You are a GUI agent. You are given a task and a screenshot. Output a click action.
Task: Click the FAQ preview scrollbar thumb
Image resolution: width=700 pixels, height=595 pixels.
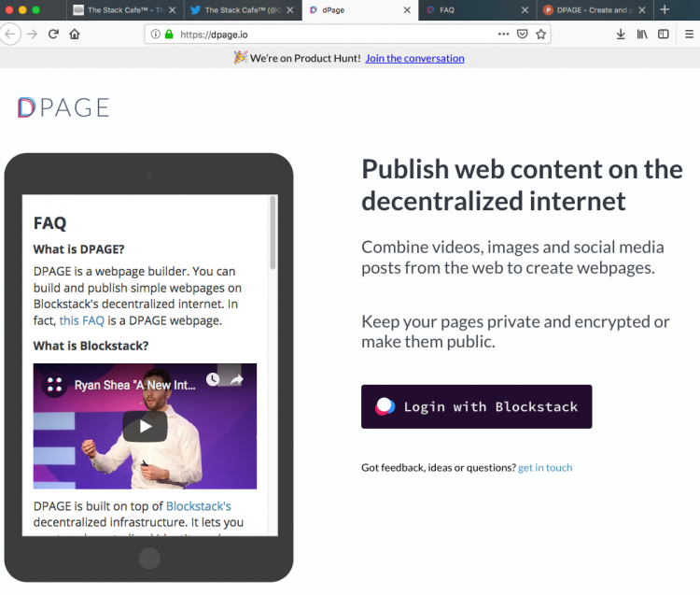point(273,233)
